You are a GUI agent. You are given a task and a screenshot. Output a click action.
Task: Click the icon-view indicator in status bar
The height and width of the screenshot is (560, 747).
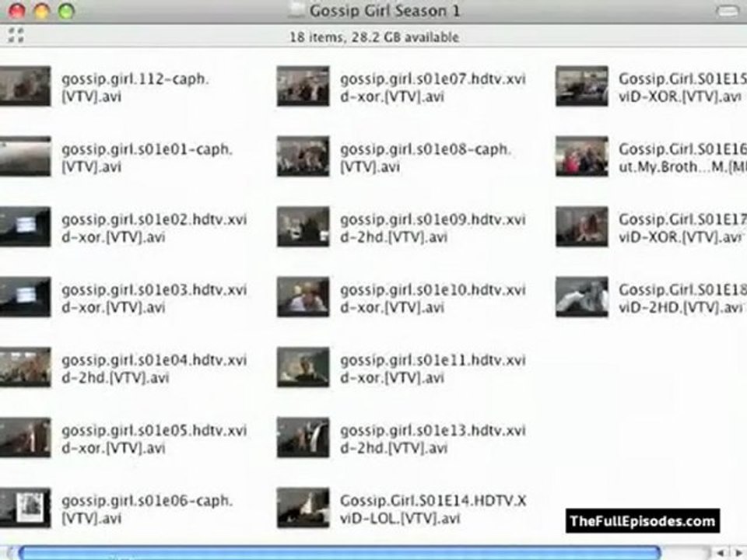point(16,35)
